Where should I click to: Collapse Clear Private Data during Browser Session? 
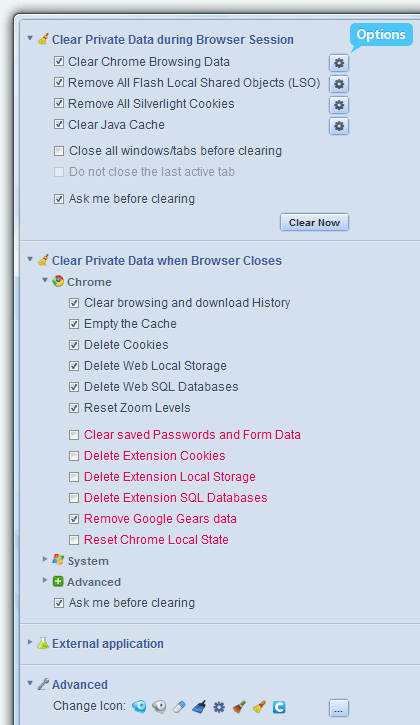(x=30, y=38)
